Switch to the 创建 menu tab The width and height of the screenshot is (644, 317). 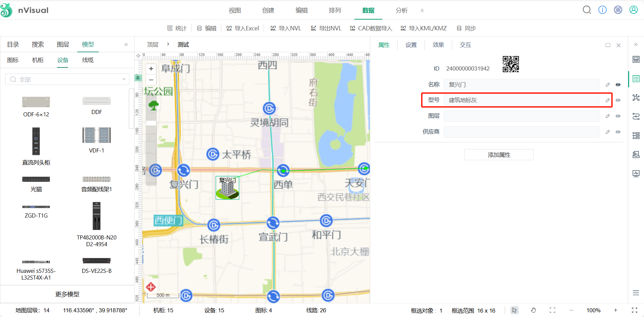click(x=268, y=10)
